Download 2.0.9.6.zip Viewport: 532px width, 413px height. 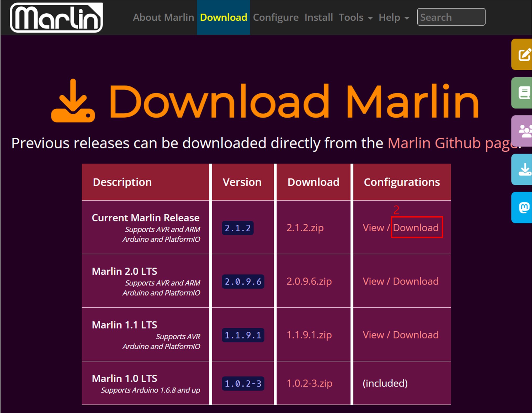point(309,281)
